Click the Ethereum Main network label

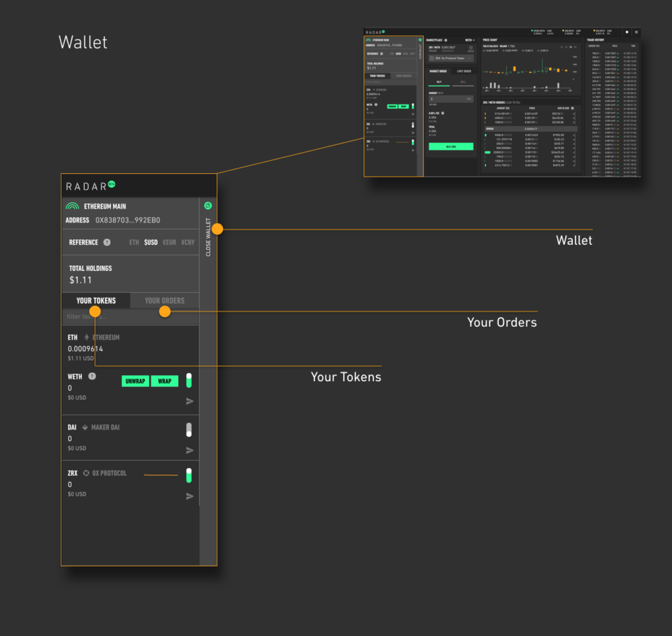[105, 207]
